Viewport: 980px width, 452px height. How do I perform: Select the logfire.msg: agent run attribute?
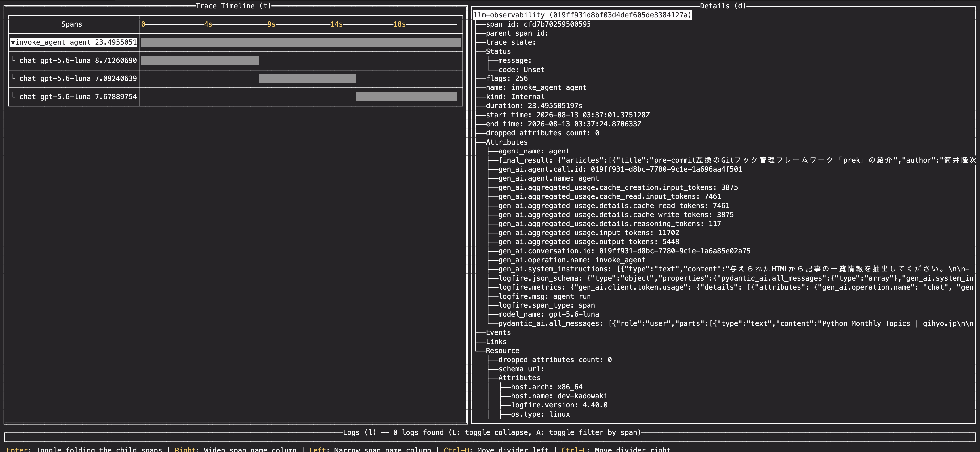(x=544, y=297)
